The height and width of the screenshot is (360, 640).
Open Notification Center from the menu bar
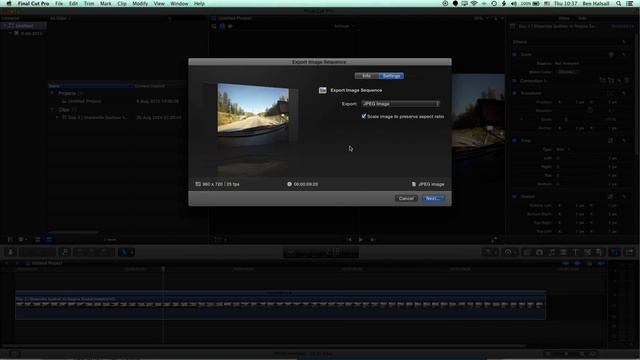coord(630,3)
